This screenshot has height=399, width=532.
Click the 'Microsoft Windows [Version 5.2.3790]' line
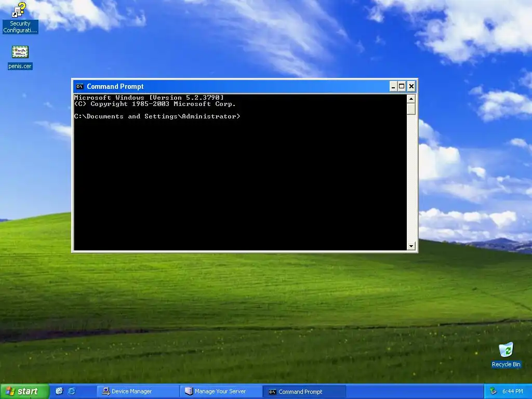(x=149, y=97)
